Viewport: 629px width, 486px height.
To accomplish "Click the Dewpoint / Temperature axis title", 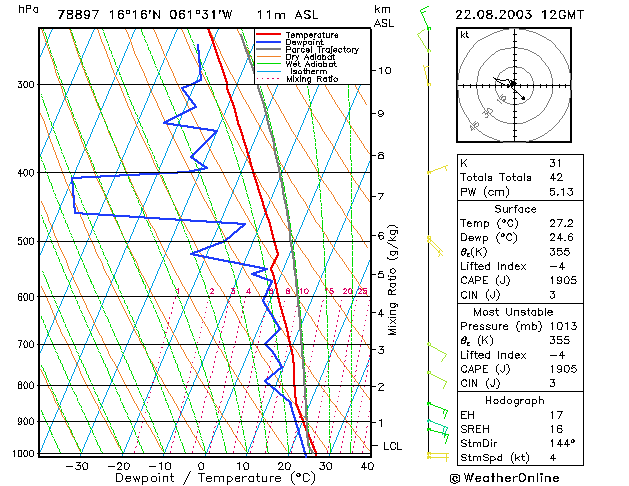I will 215,478.
